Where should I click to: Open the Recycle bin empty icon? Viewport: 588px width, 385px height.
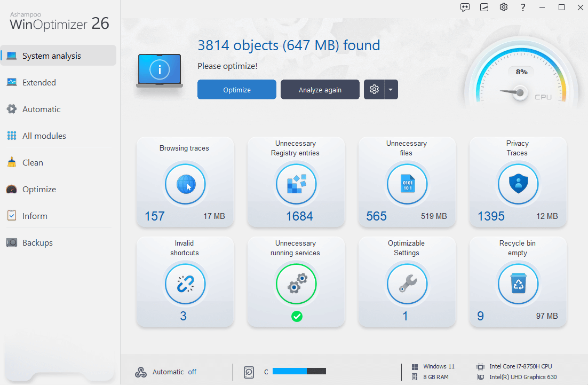click(x=518, y=284)
